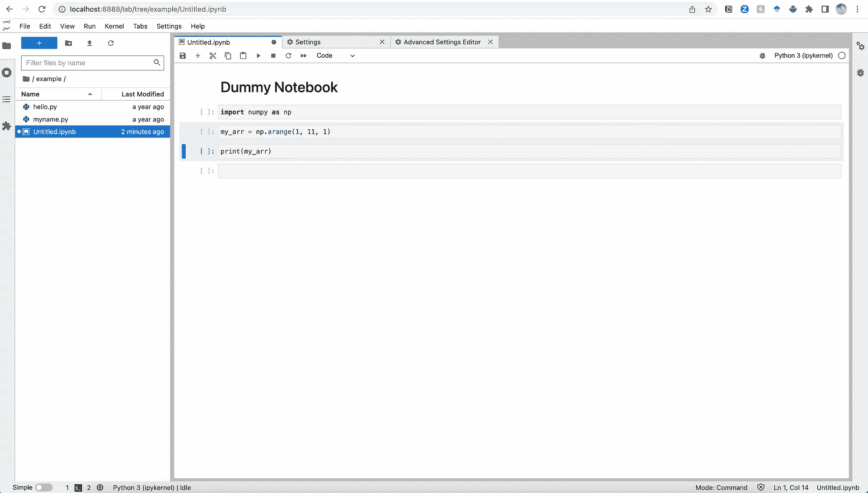Save the notebook with the disk icon
The height and width of the screenshot is (493, 868).
[x=183, y=56]
